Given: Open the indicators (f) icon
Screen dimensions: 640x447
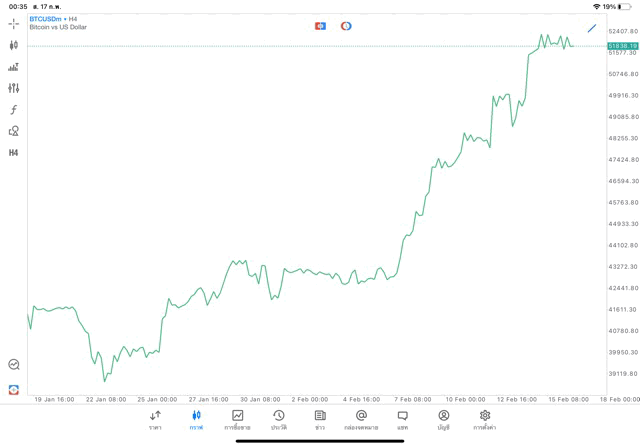Looking at the screenshot, I should point(14,110).
